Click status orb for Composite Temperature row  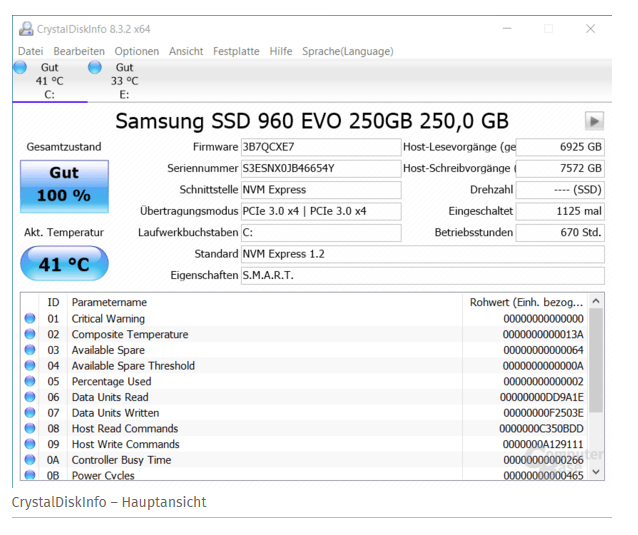click(x=30, y=334)
